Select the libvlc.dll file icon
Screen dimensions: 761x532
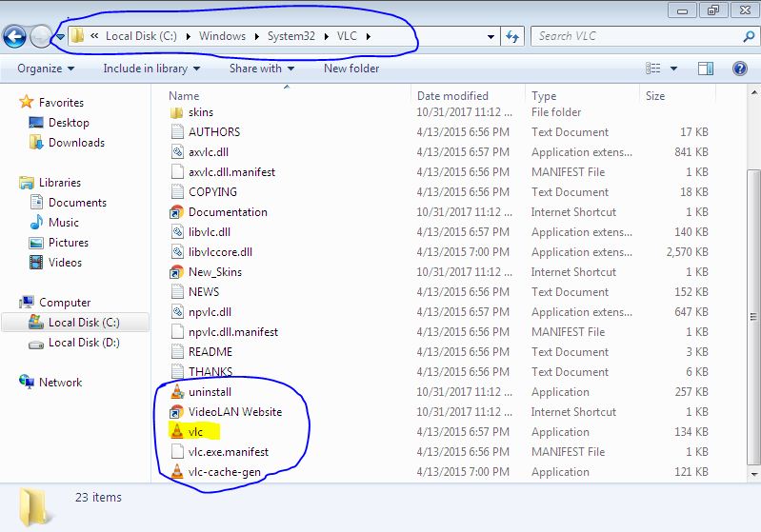[177, 232]
